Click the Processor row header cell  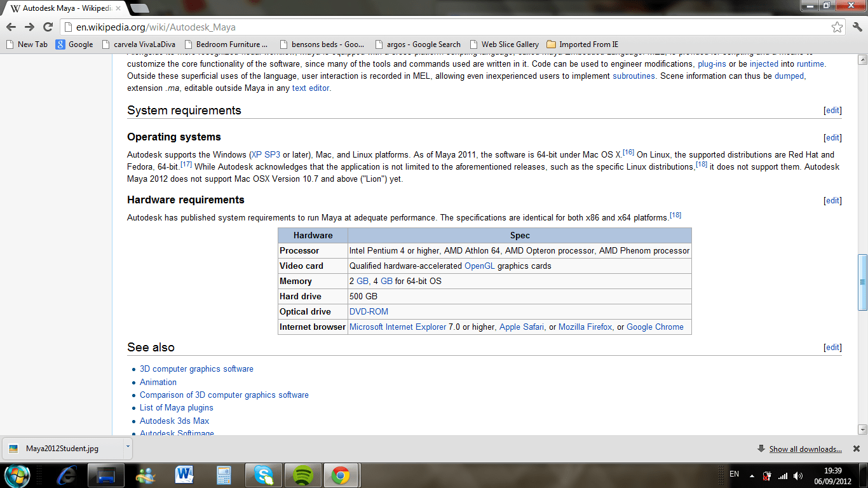(x=313, y=251)
